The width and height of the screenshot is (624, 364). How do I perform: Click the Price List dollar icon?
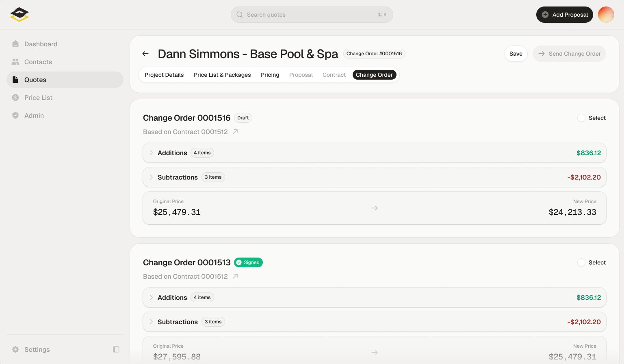click(15, 97)
